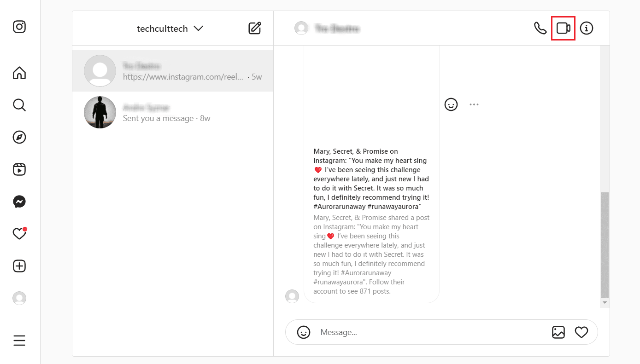Open Reels from the sidebar
640x364 pixels.
(19, 169)
